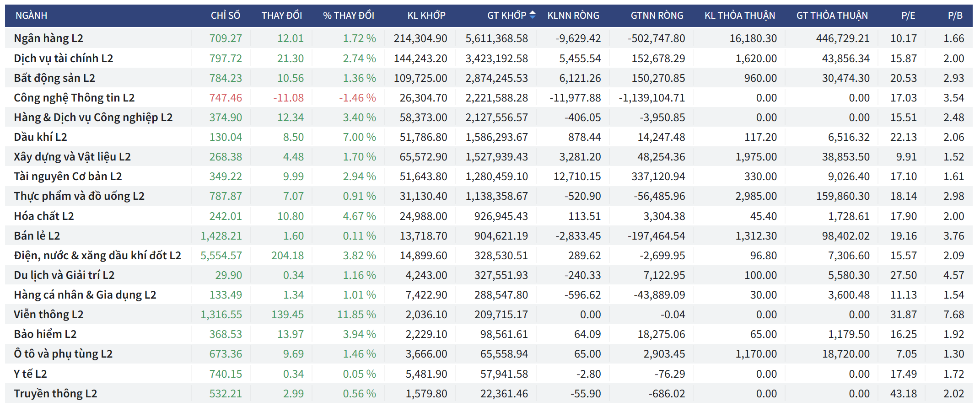Click the red 747.46 index value

[x=226, y=98]
